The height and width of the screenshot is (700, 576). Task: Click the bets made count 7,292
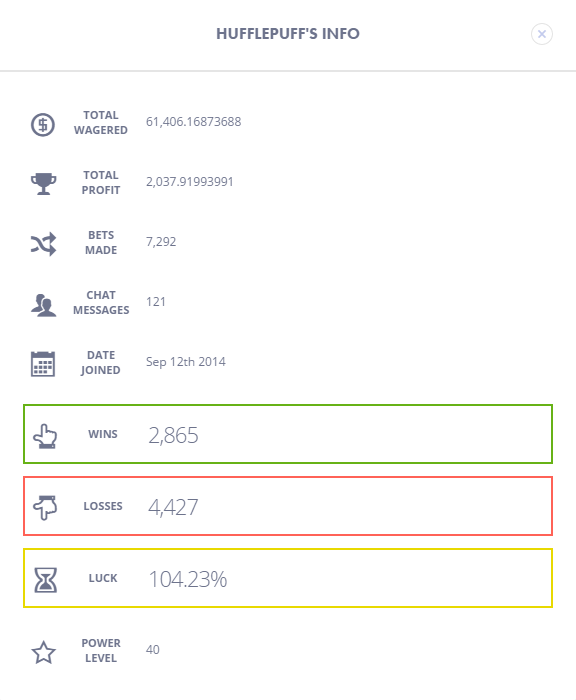point(161,242)
